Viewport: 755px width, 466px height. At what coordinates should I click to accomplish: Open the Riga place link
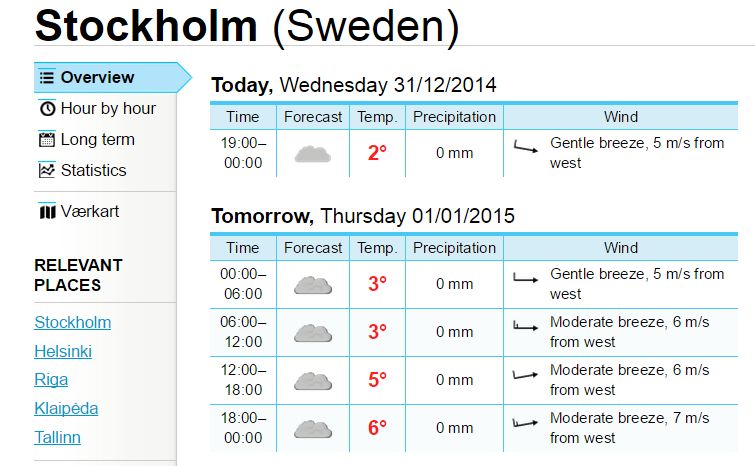[x=51, y=380]
